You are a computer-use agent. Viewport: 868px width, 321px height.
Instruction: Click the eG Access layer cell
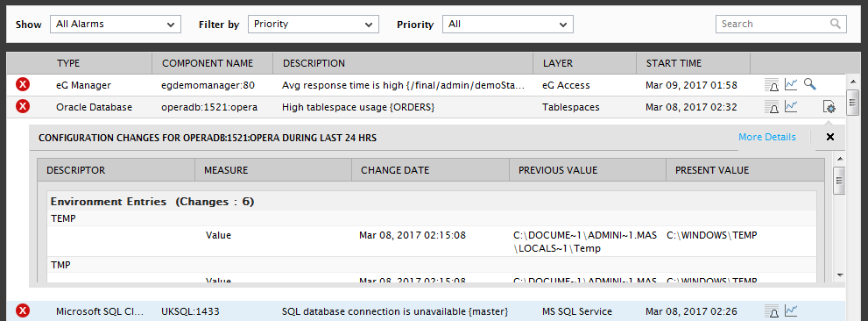pyautogui.click(x=566, y=85)
